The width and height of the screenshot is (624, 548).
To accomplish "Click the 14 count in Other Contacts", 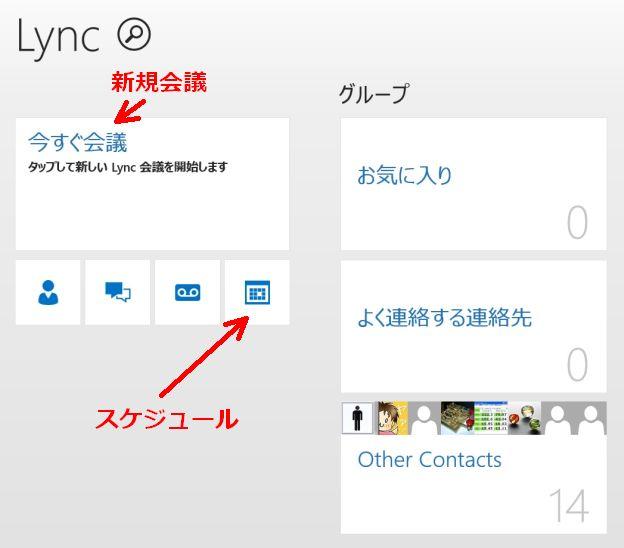I will tap(569, 505).
